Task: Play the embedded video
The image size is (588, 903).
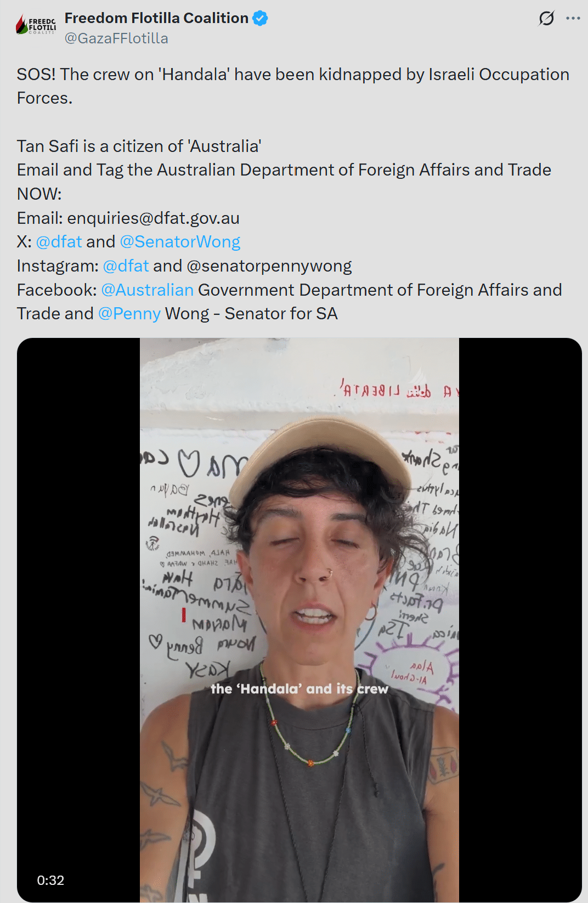Action: coord(299,620)
